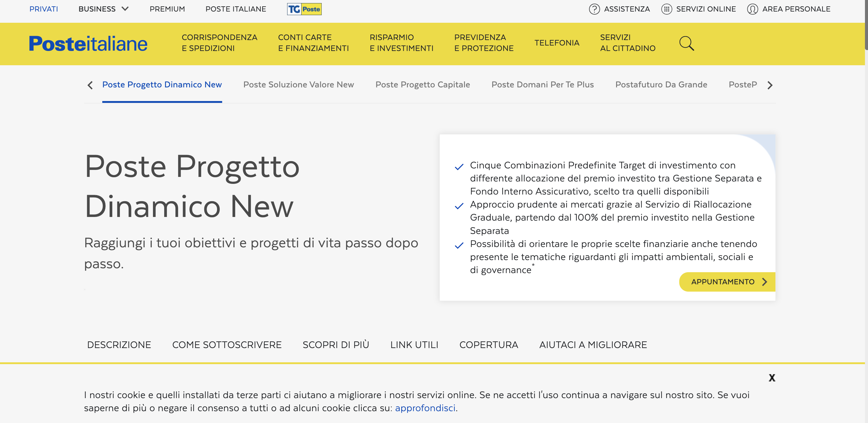Jump to Copertura section
Screen dimensions: 868x423
point(489,345)
